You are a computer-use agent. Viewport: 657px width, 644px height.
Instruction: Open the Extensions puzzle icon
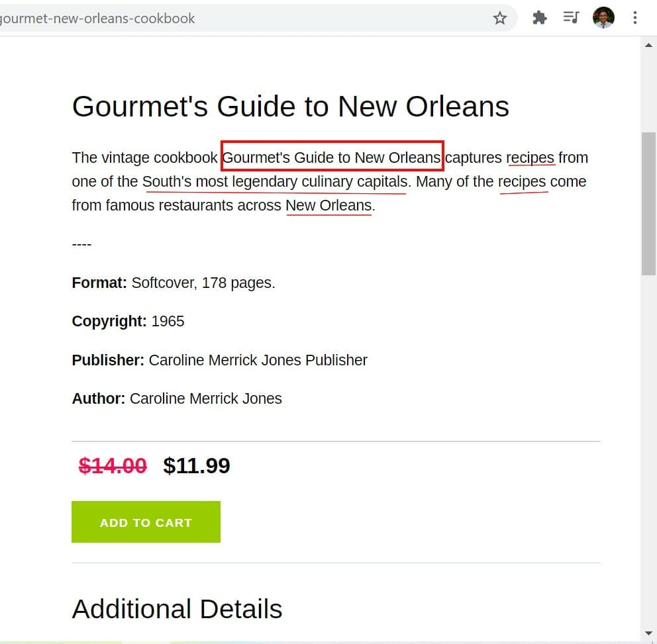click(x=539, y=18)
